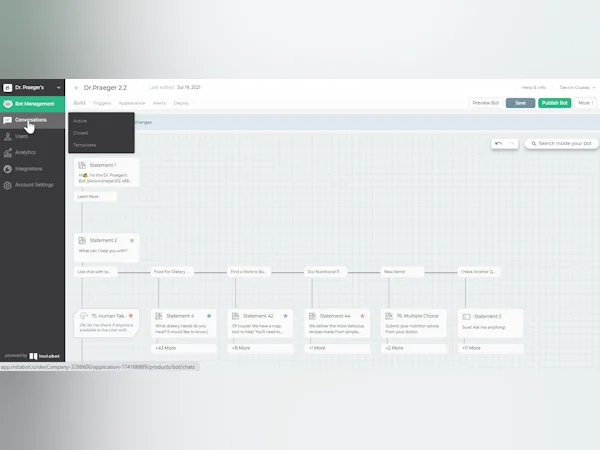Click the back arrow beside Dr.Praeger 2.2
Screen dimensions: 600x450
click(76, 88)
